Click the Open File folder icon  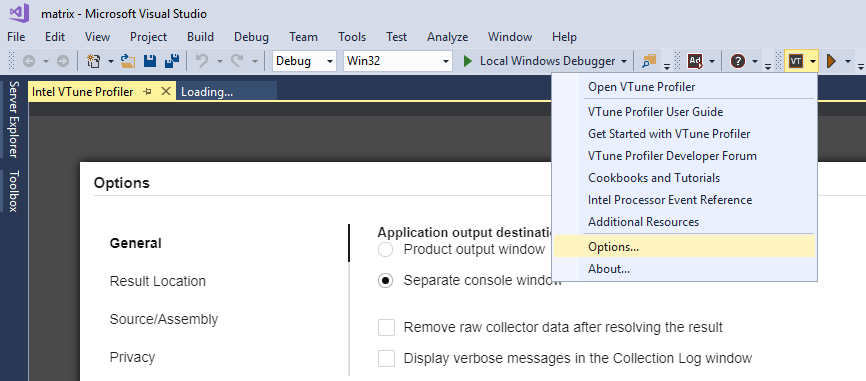(128, 61)
